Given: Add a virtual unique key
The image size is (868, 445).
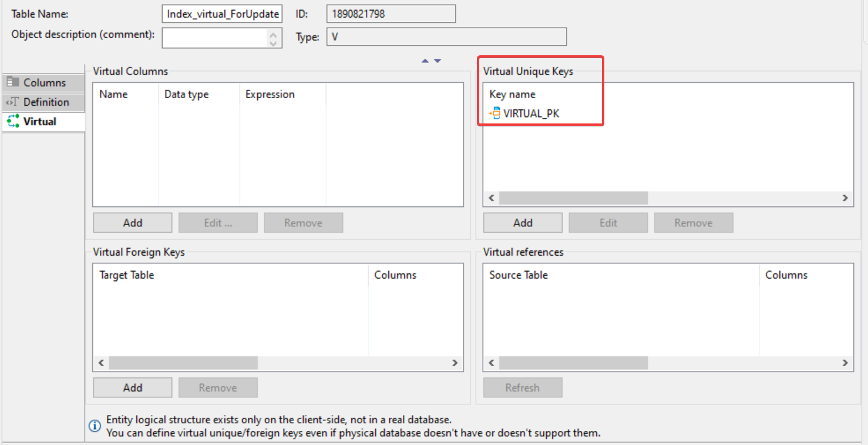Looking at the screenshot, I should coord(522,222).
